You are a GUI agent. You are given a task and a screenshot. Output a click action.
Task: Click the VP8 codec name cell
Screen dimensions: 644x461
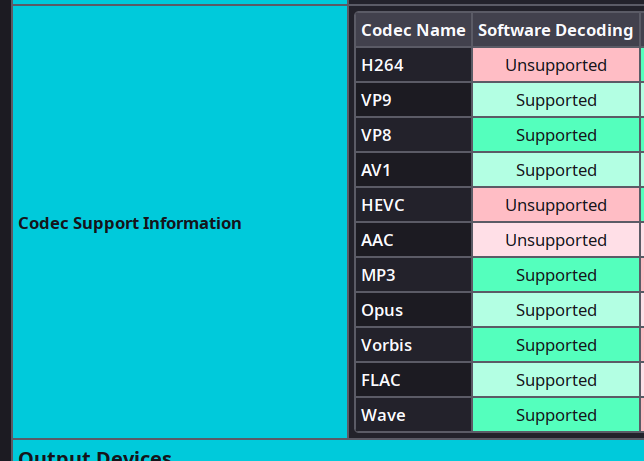tap(413, 135)
